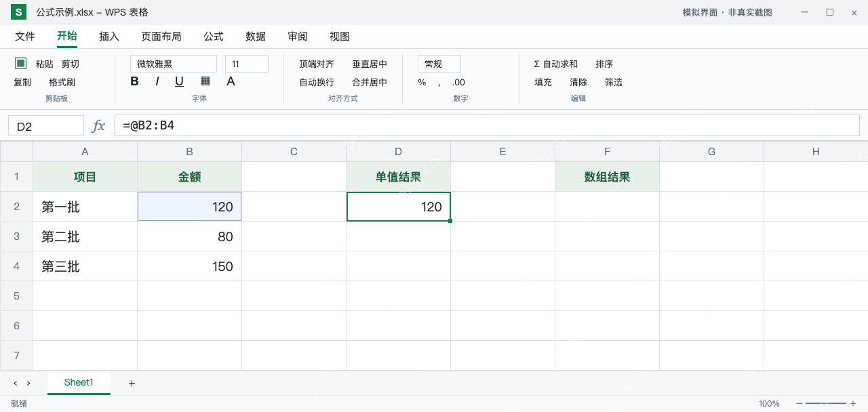Click the 剪切 cut button

point(71,64)
